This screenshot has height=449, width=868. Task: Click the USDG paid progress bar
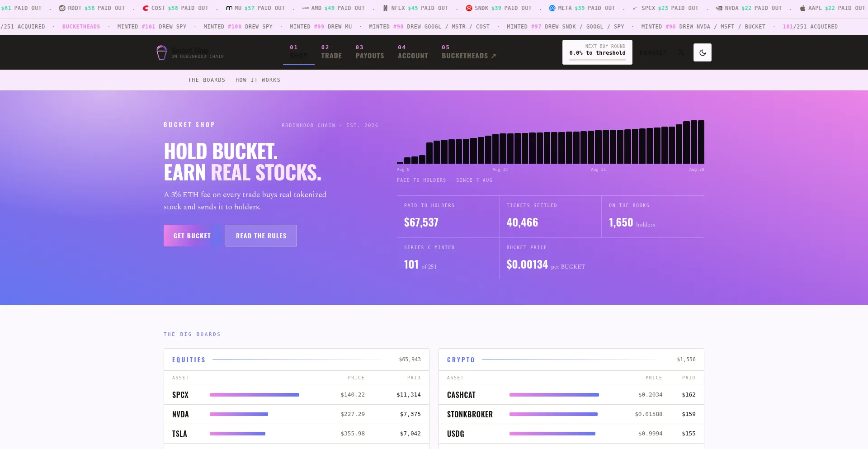click(552, 434)
